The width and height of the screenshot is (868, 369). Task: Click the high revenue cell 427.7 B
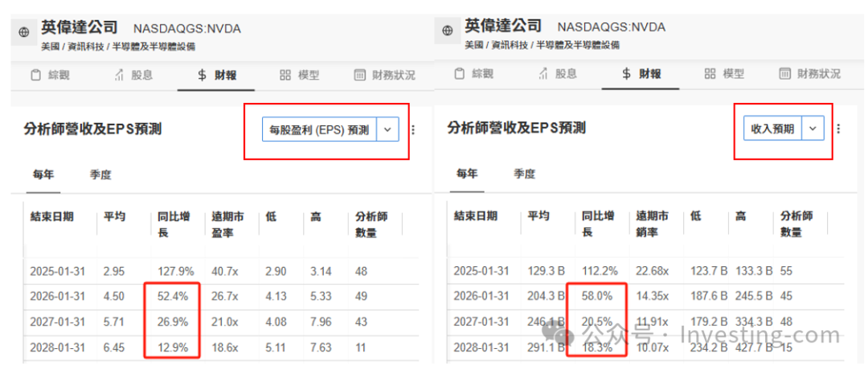[x=755, y=349]
